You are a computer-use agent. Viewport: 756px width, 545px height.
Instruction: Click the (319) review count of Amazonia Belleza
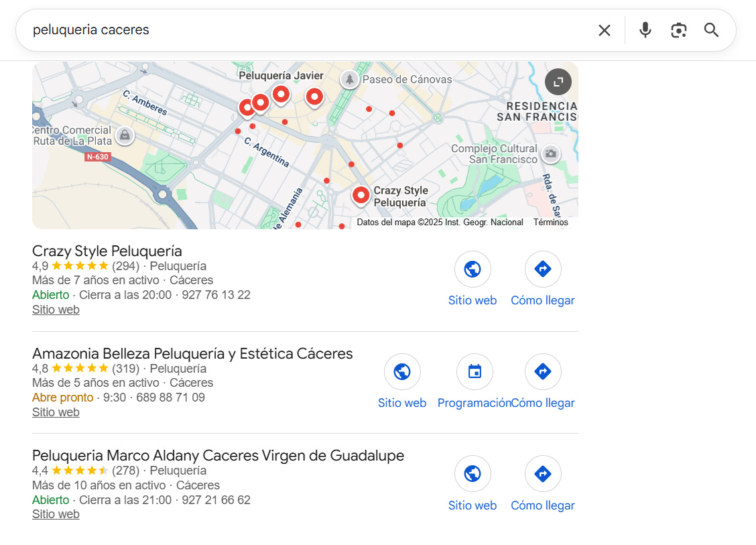tap(125, 369)
